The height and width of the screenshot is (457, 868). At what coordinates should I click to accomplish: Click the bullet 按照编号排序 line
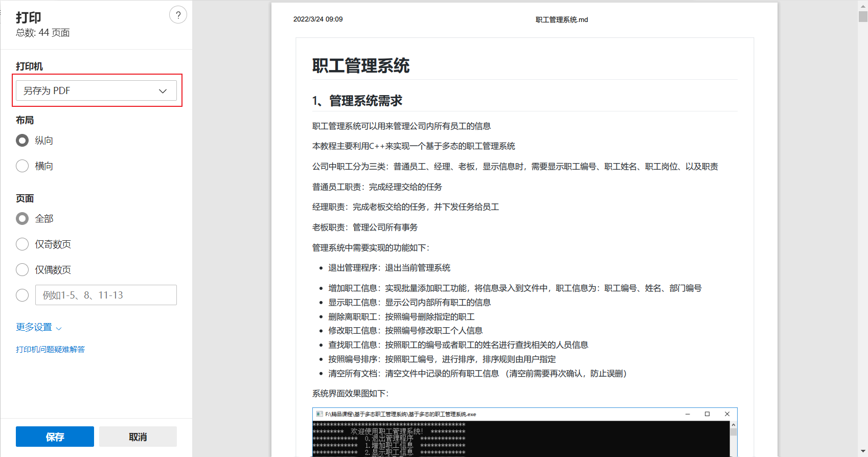click(442, 359)
